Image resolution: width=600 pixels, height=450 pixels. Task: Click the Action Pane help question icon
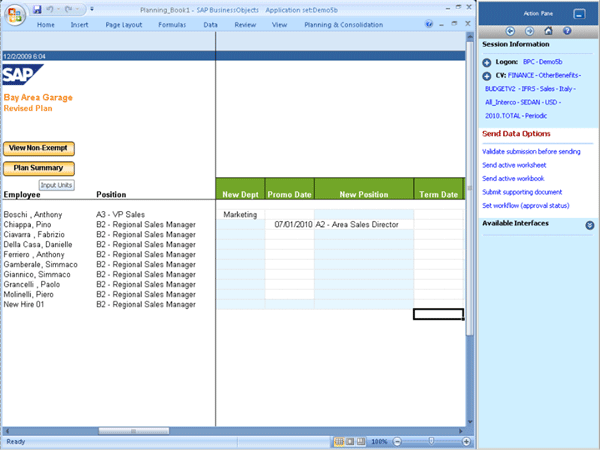567,31
